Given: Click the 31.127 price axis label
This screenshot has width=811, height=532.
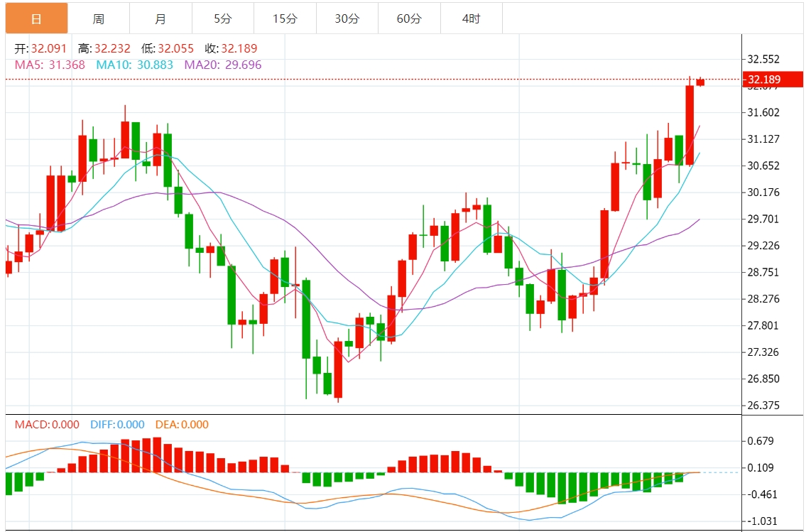Looking at the screenshot, I should click(x=763, y=139).
